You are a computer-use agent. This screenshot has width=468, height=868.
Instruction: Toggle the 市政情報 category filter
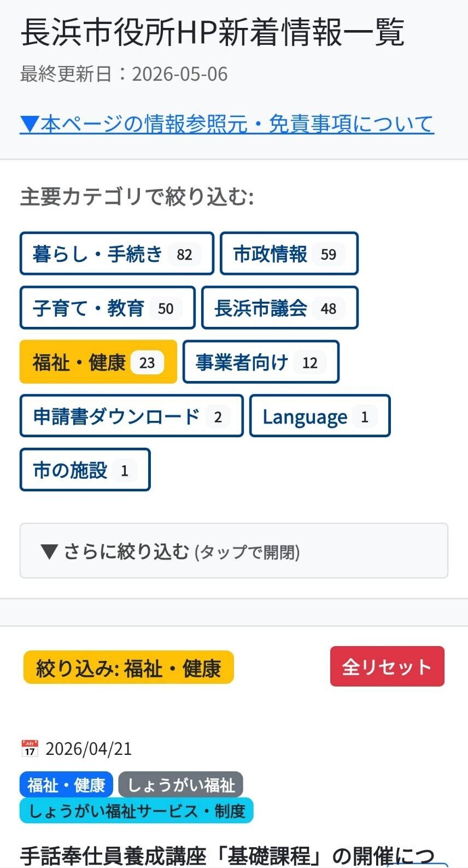click(x=289, y=254)
